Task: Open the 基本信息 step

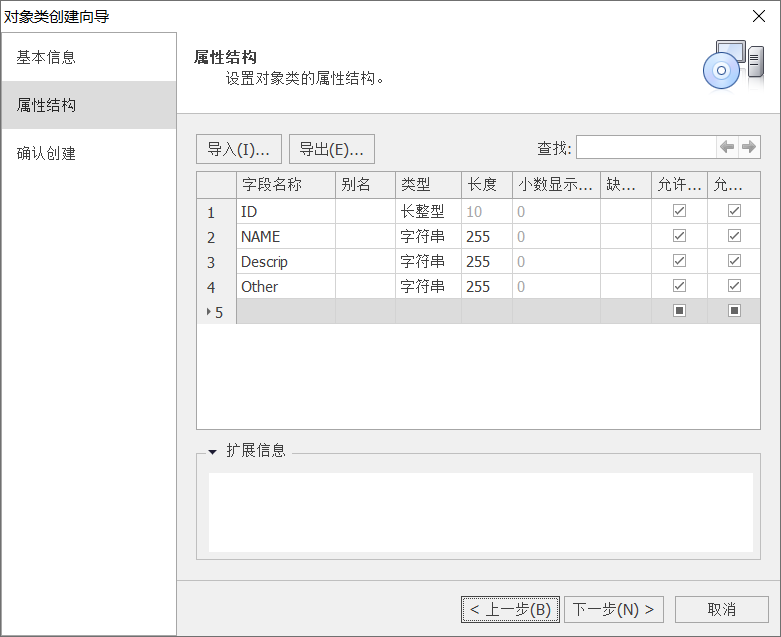Action: tap(46, 57)
